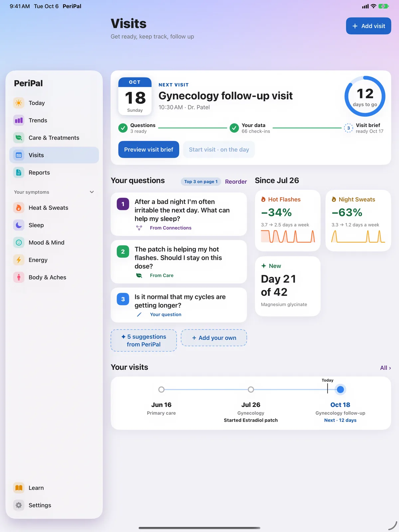
Task: Click the Care leaf icon under question 2
Action: [x=139, y=275]
